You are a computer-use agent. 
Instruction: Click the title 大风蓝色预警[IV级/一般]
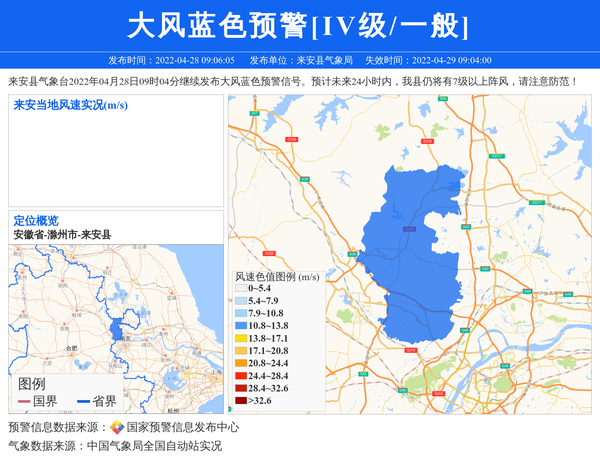(x=298, y=25)
